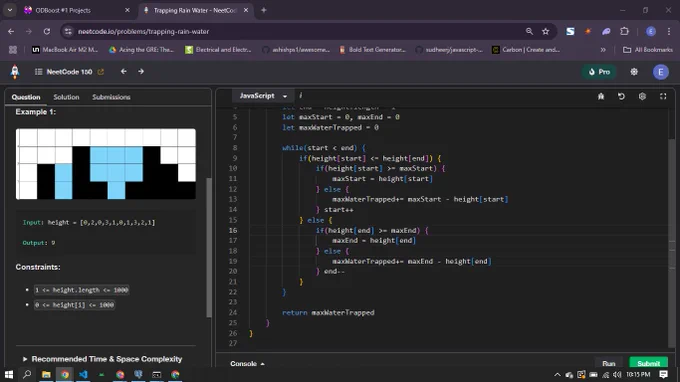Open File Explorer from taskbar
Screen dimensions: 680x382
click(x=46, y=374)
